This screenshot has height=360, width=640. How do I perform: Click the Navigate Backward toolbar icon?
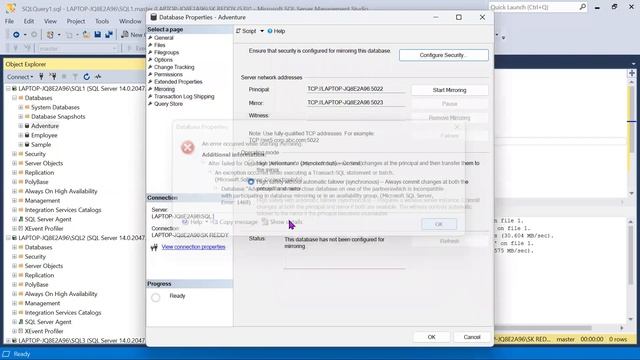pyautogui.click(x=16, y=35)
